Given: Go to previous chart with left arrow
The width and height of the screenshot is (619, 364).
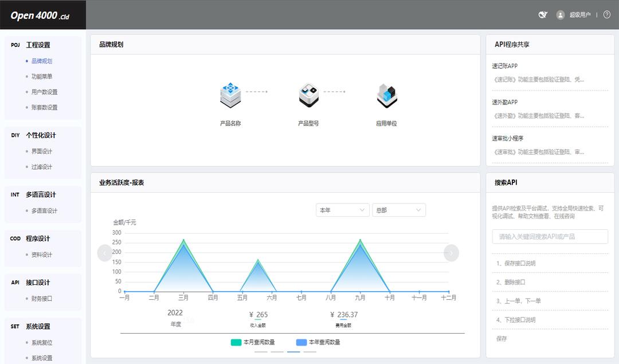Looking at the screenshot, I should (105, 253).
